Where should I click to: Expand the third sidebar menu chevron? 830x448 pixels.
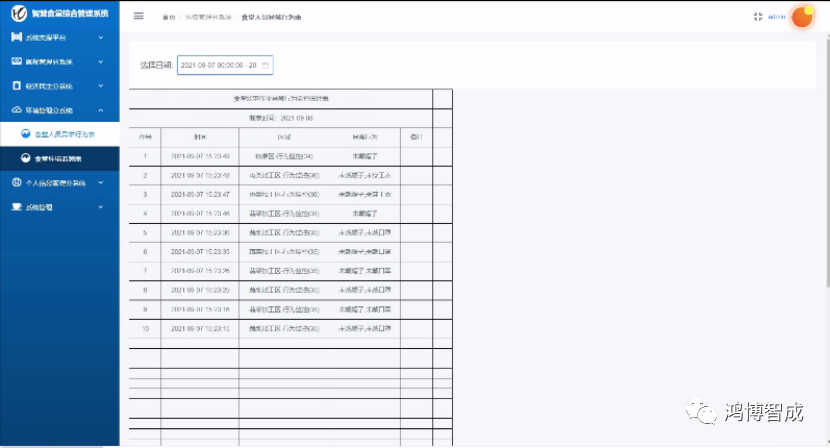pos(101,86)
